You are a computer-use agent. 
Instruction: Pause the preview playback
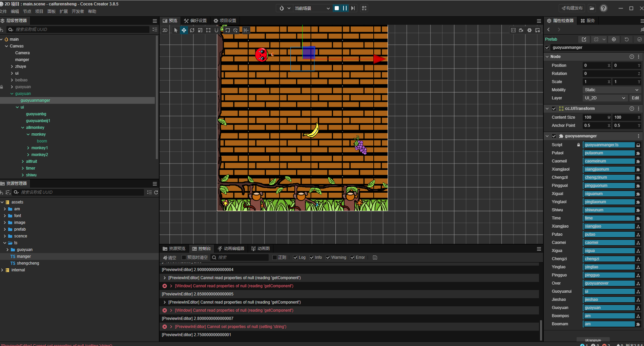click(345, 8)
